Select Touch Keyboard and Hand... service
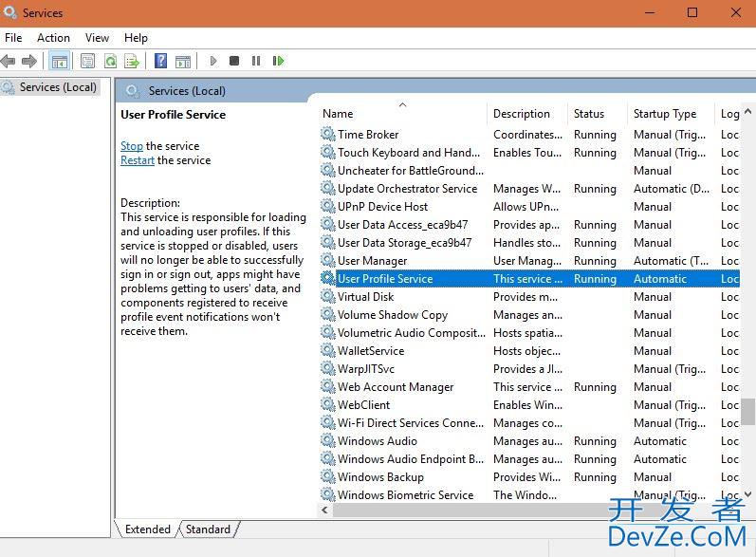 [529, 153]
